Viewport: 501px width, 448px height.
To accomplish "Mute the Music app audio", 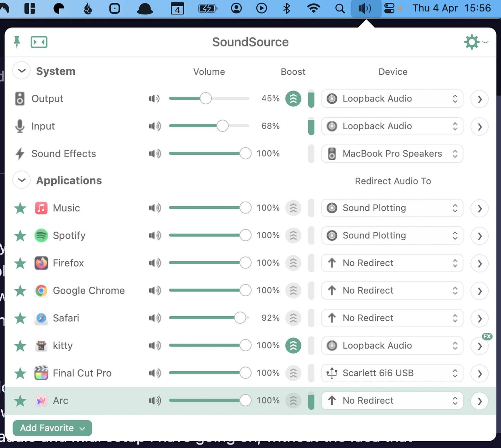I will tap(154, 208).
